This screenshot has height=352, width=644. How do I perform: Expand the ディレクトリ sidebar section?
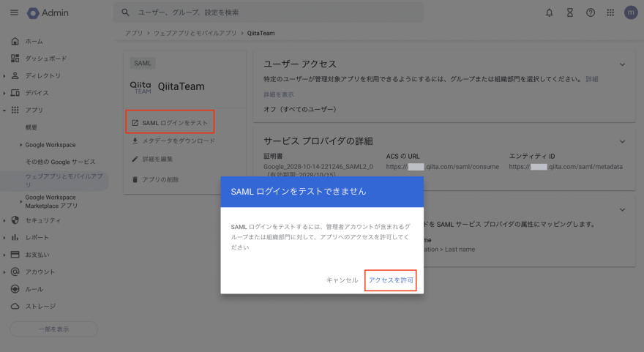point(4,76)
